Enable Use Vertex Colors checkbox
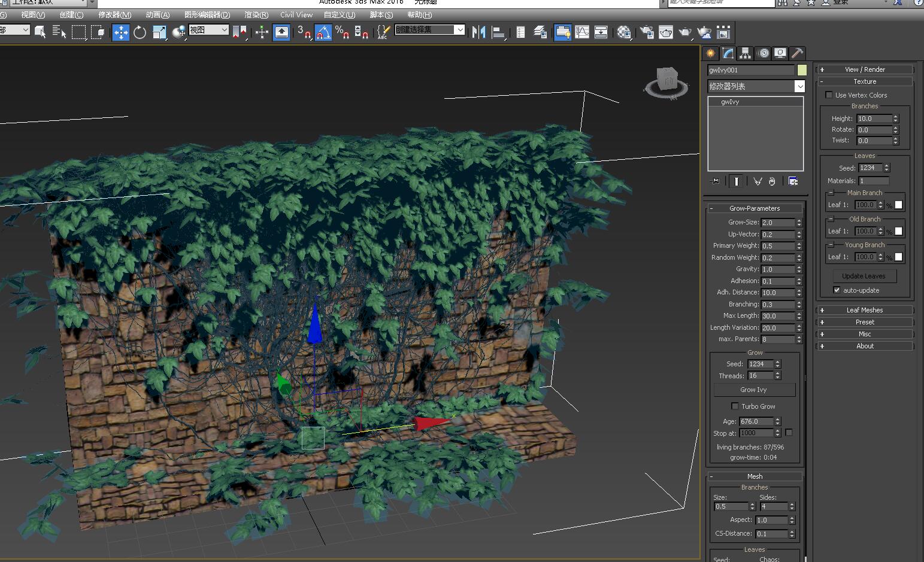Screen dimensions: 924x562 (829, 95)
